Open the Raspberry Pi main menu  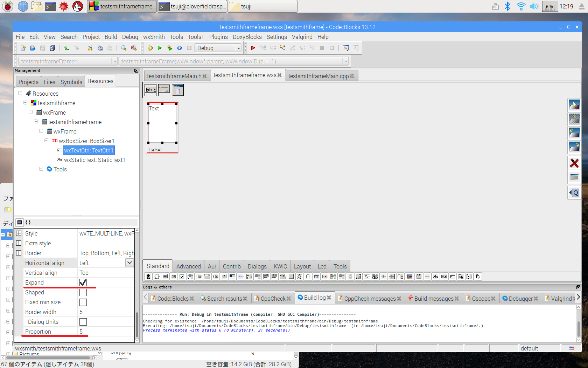click(8, 6)
